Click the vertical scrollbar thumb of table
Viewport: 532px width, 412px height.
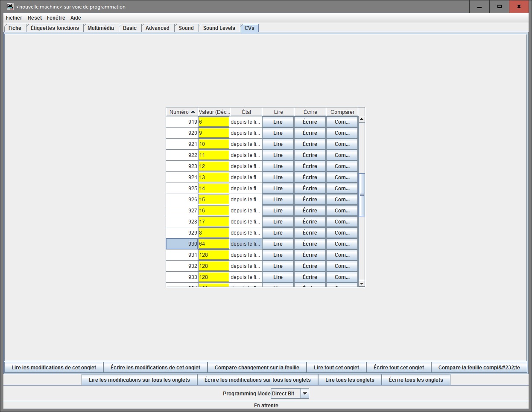point(362,194)
